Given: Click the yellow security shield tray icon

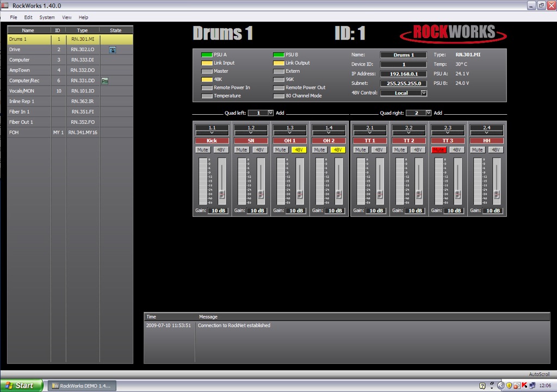Looking at the screenshot, I should [509, 385].
